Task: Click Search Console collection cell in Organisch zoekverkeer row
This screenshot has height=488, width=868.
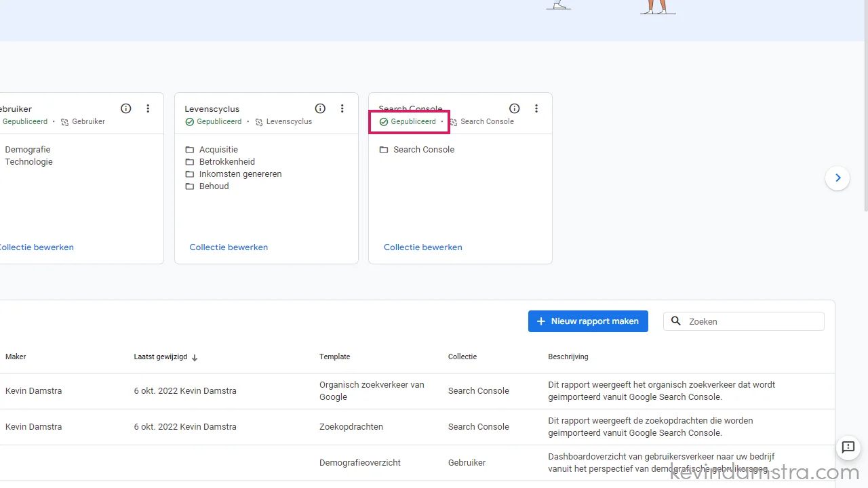Action: (x=479, y=391)
